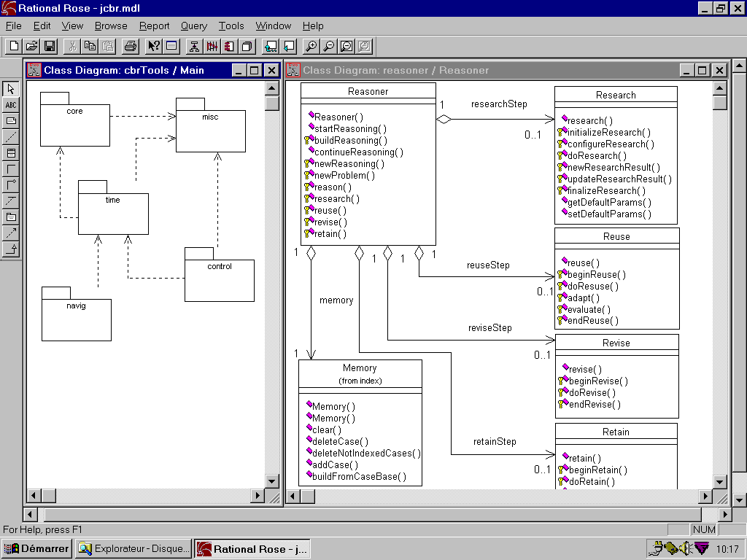Click the Browse Class Diagram toolbar icon
Image resolution: width=747 pixels, height=560 pixels.
[x=194, y=46]
